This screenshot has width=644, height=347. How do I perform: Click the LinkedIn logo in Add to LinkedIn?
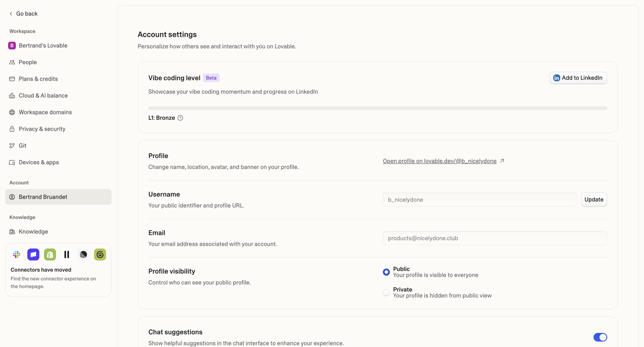(x=557, y=78)
